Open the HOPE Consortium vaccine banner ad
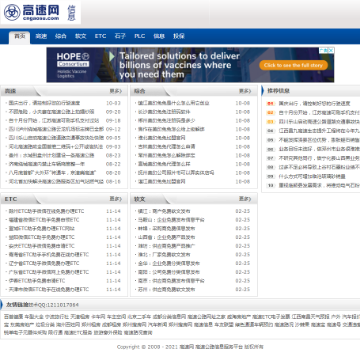This screenshot has width=360, height=360. (x=190, y=65)
